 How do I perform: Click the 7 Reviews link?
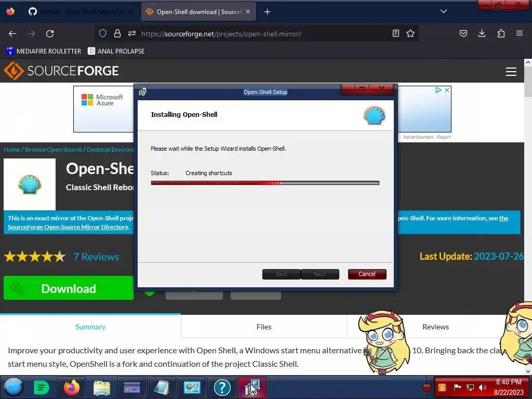tap(96, 257)
